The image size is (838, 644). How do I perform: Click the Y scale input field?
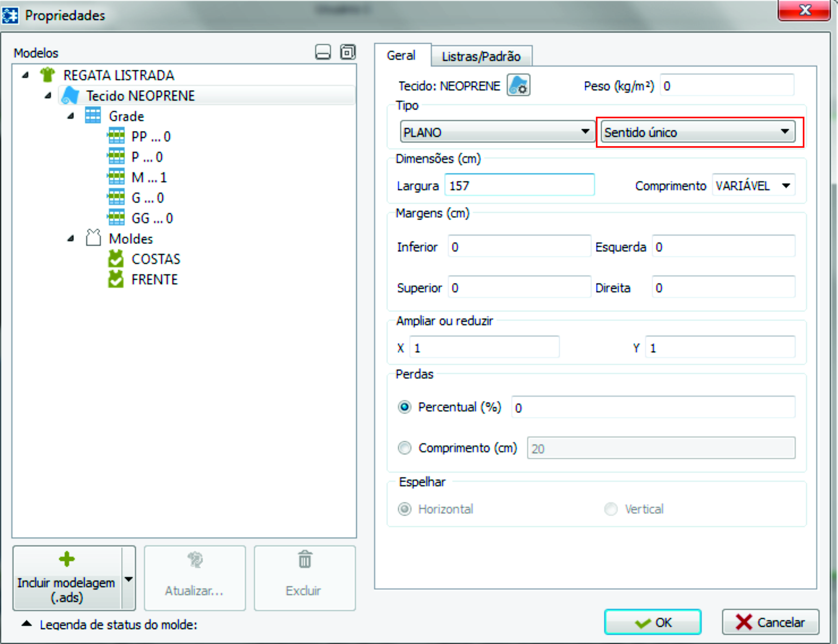tap(720, 347)
